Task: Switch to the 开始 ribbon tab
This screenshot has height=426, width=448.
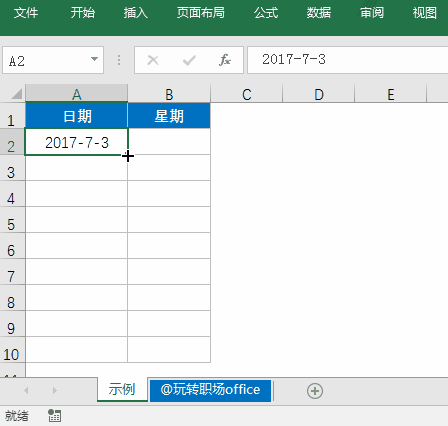Action: tap(83, 13)
